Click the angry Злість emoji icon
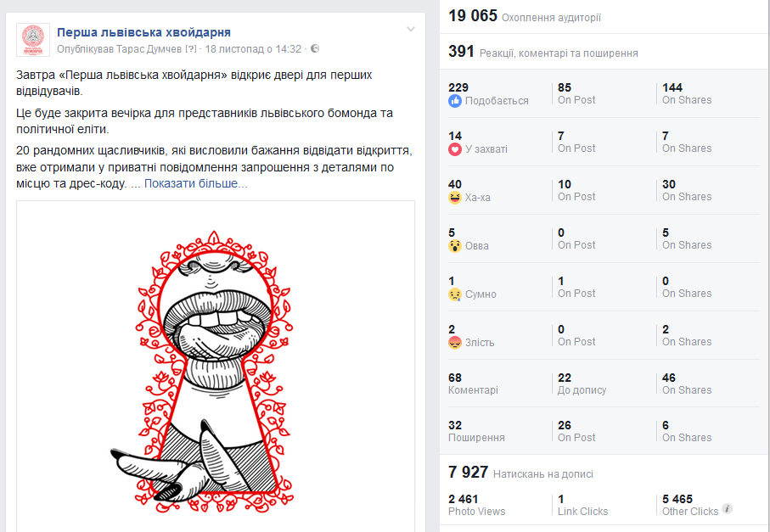This screenshot has width=770, height=532. pos(455,343)
